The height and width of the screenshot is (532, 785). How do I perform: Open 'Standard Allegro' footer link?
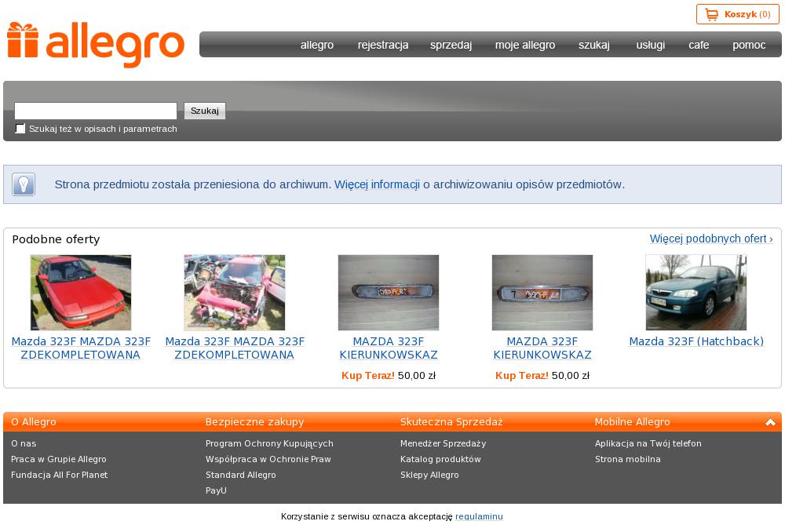(241, 475)
